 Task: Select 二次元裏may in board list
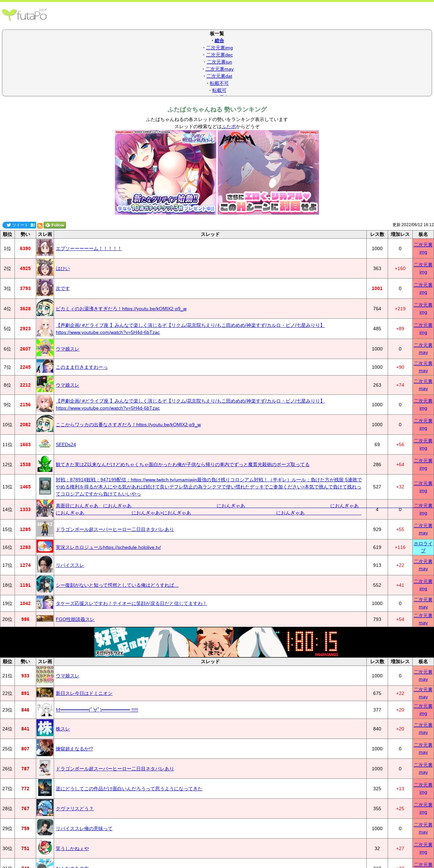[x=219, y=69]
